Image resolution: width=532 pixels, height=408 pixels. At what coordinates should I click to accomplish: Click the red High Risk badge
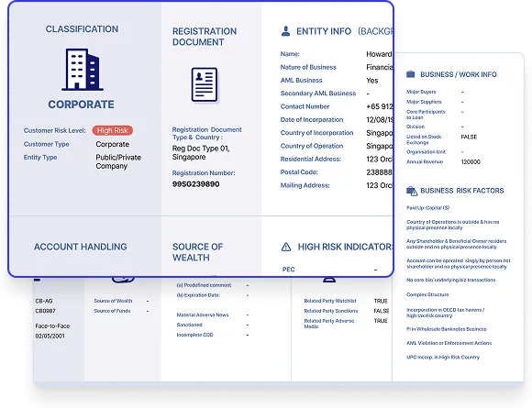(x=112, y=130)
